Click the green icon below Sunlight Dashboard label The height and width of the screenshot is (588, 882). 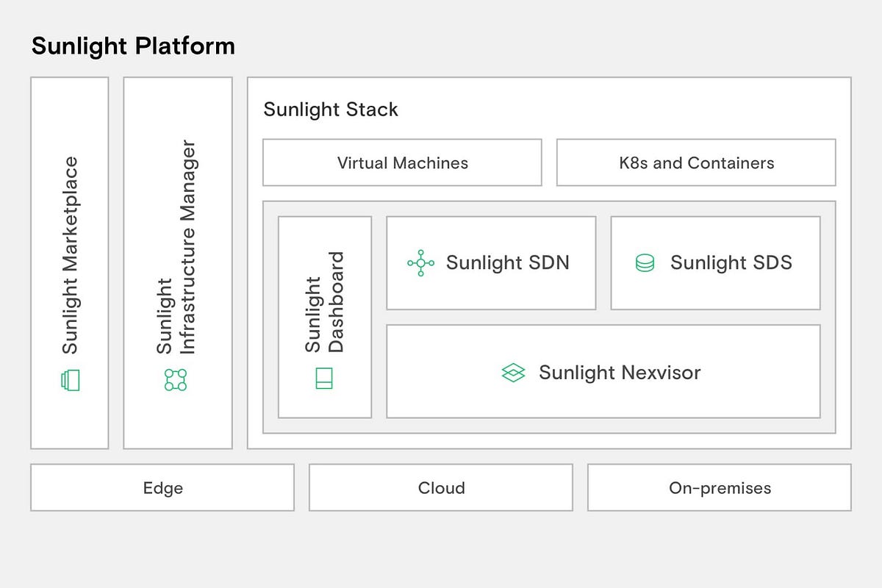click(x=324, y=379)
